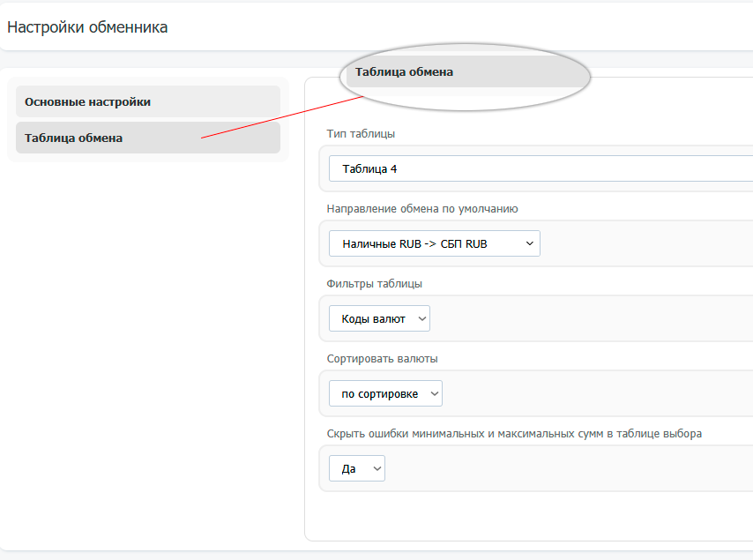Open the "Коды валют" table filter dropdown
753x560 pixels.
pos(378,318)
